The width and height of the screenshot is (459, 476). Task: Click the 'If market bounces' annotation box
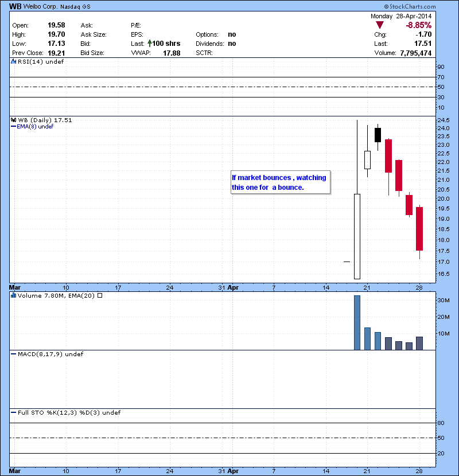tap(281, 182)
